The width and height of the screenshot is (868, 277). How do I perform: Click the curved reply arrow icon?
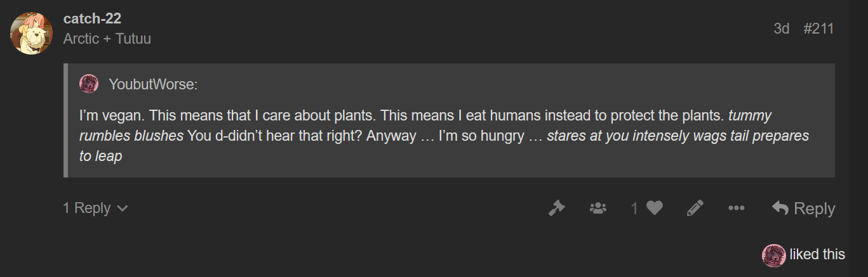(780, 208)
